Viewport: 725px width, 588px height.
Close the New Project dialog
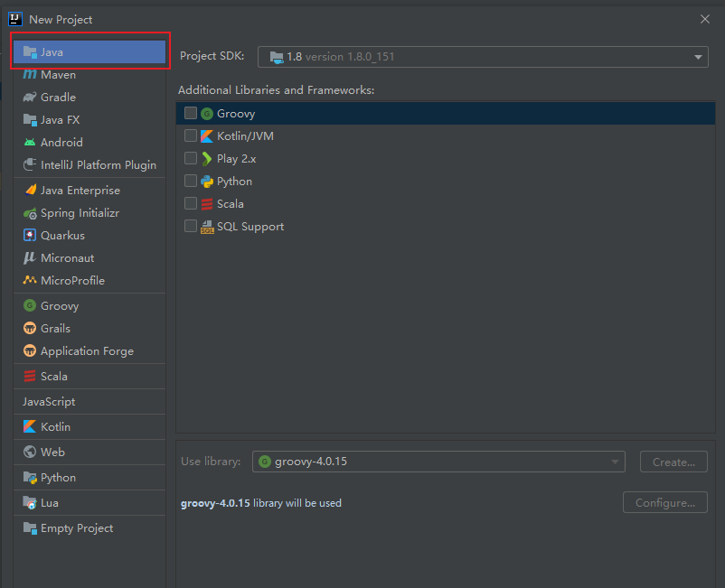pos(704,19)
